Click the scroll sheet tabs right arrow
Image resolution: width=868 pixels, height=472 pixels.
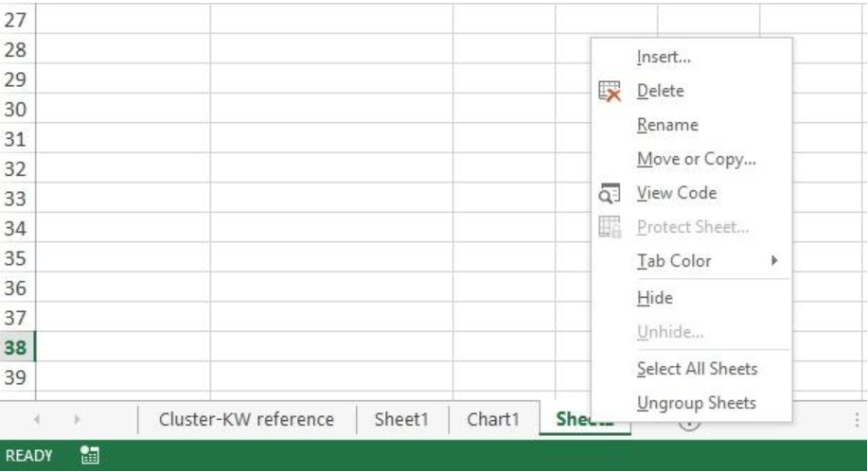tap(77, 419)
